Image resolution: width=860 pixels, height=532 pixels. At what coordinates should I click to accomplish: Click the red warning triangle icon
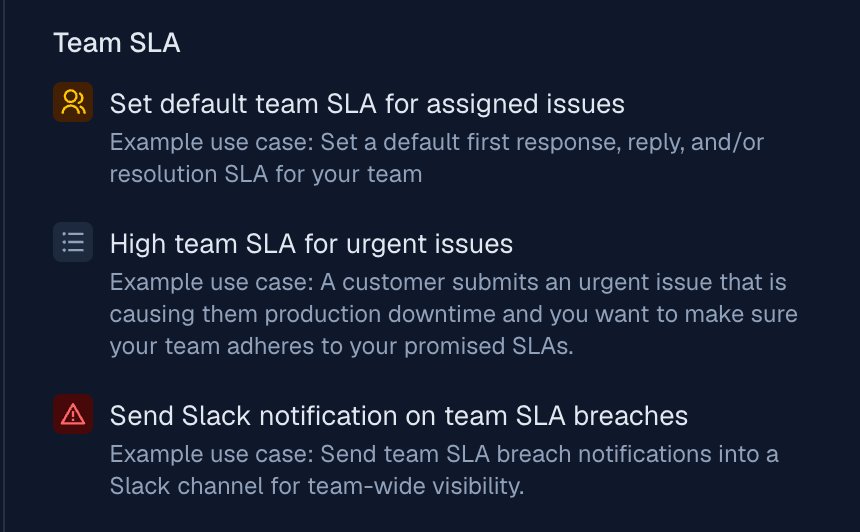[73, 414]
